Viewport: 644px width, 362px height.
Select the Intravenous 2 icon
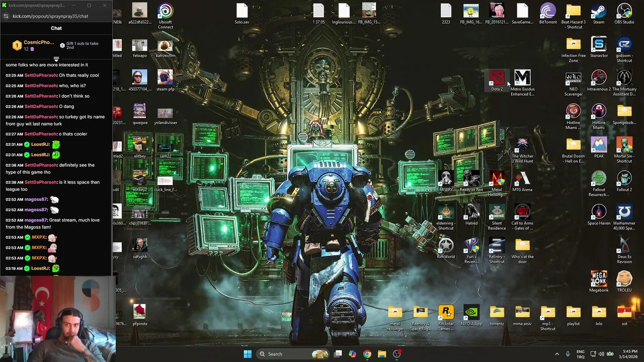click(x=599, y=81)
